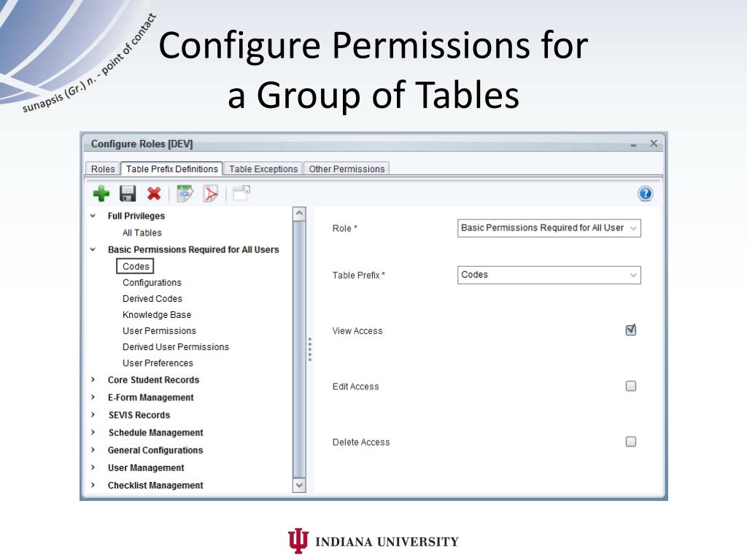The height and width of the screenshot is (560, 747).
Task: Select Derived User Permissions in the tree
Action: coord(176,346)
